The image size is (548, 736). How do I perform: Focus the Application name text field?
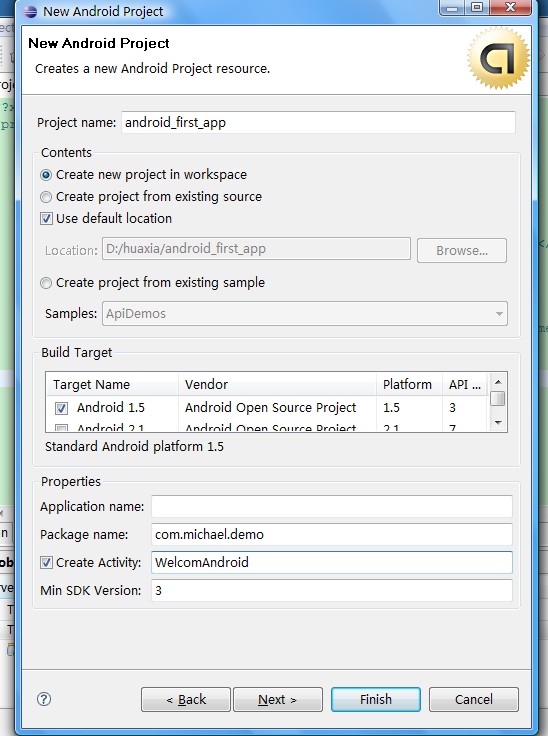(x=332, y=506)
